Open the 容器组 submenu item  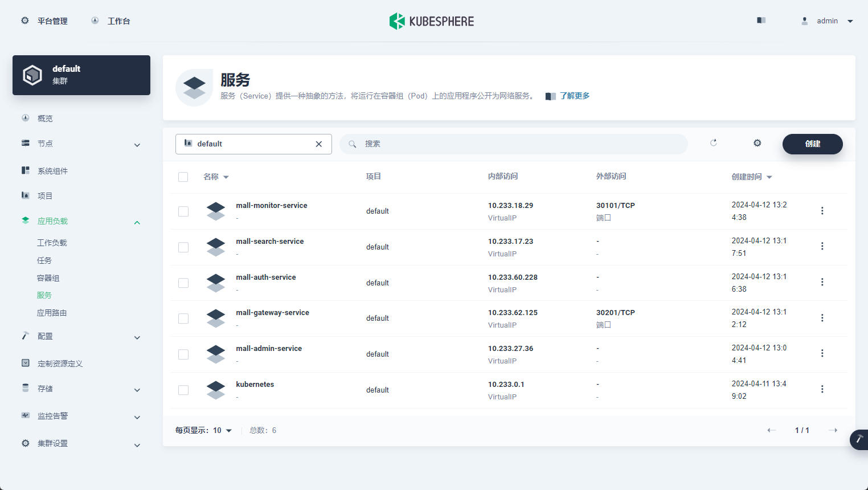tap(48, 278)
